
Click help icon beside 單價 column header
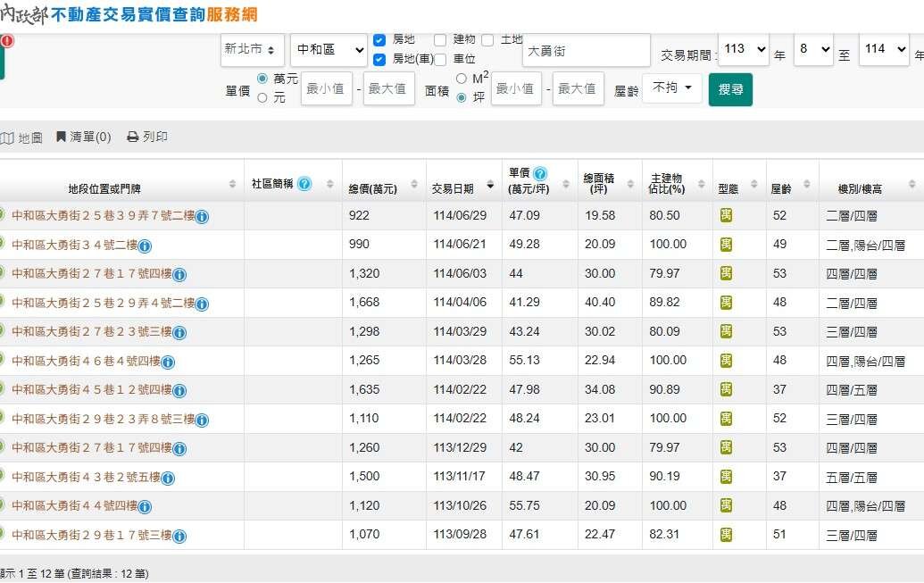(x=540, y=174)
